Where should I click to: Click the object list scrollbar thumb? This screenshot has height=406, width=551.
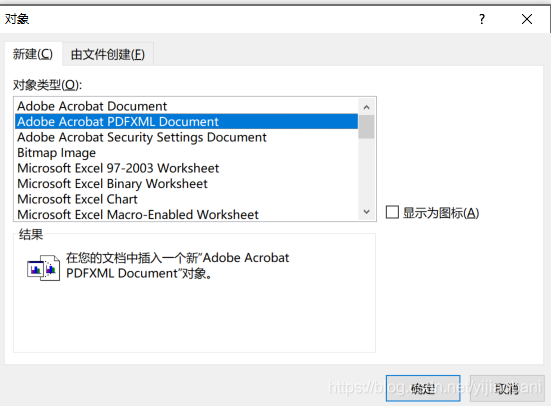[367, 127]
